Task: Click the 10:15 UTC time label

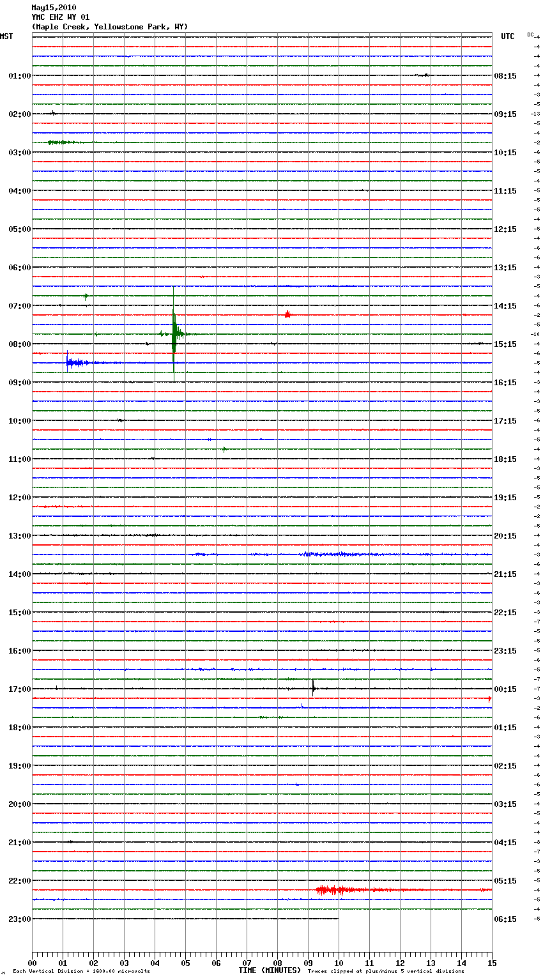Action: coord(505,153)
